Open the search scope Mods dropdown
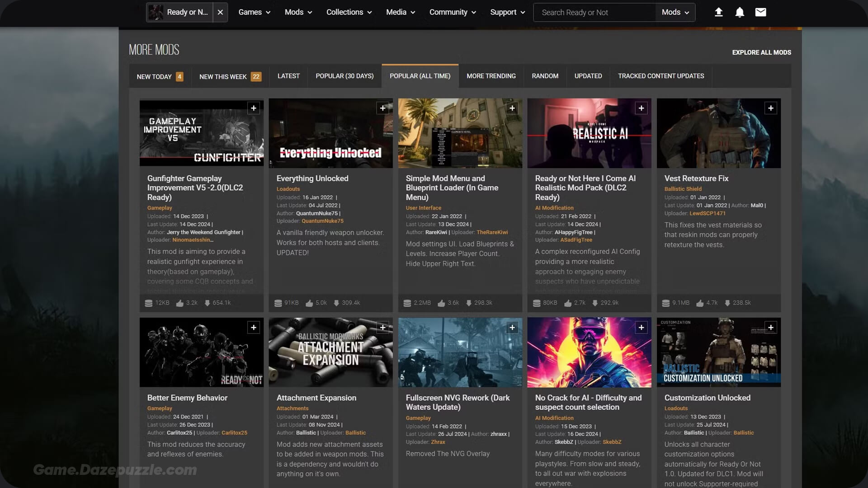Image resolution: width=868 pixels, height=488 pixels. coord(675,12)
